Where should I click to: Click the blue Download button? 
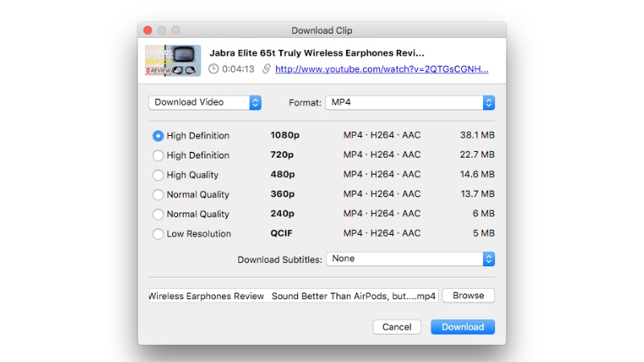[463, 327]
